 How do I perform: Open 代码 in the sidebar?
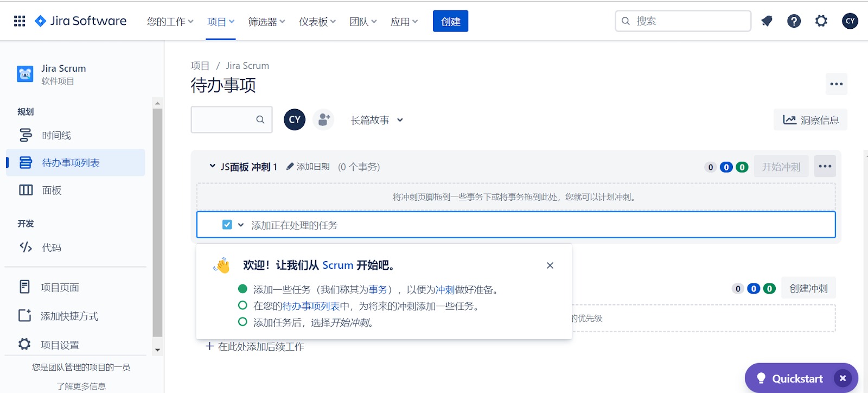(52, 248)
